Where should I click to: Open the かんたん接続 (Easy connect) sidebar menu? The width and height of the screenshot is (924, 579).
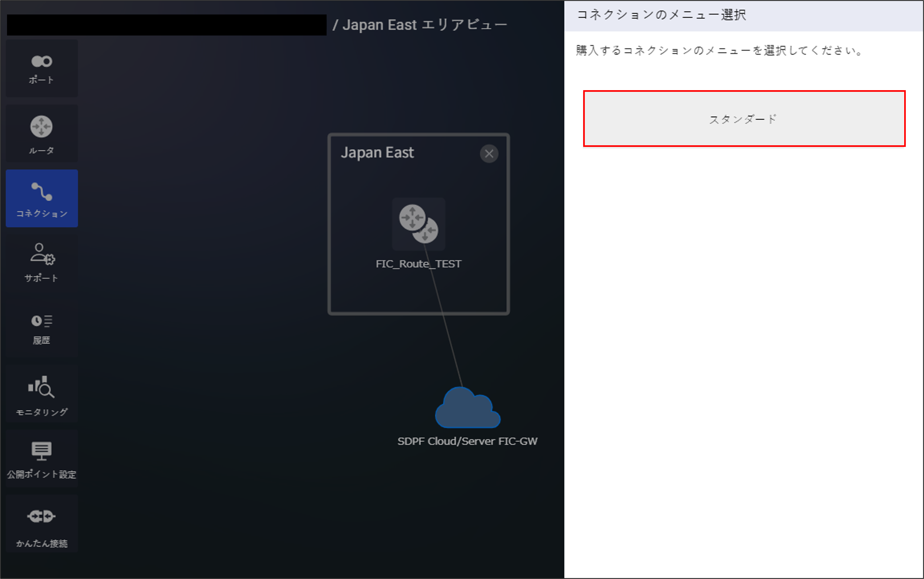[x=42, y=523]
